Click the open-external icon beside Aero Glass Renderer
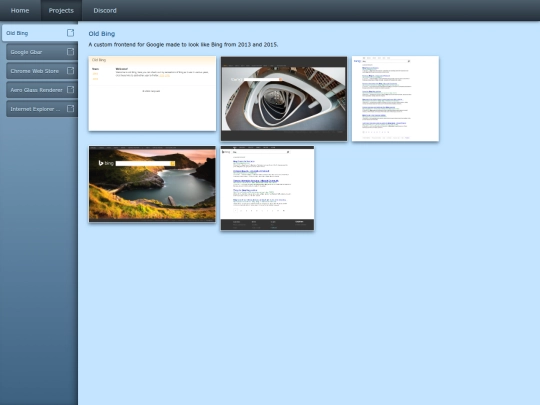The width and height of the screenshot is (540, 405). tap(70, 90)
